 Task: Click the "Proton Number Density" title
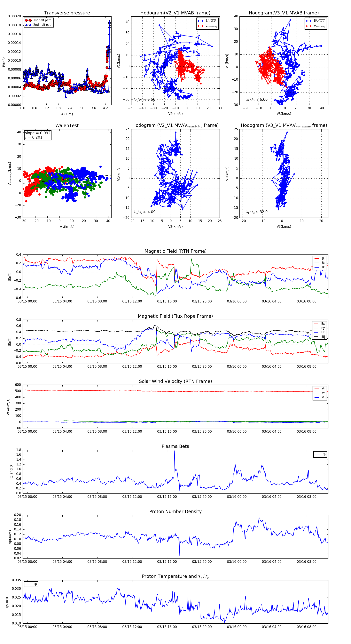175,511
